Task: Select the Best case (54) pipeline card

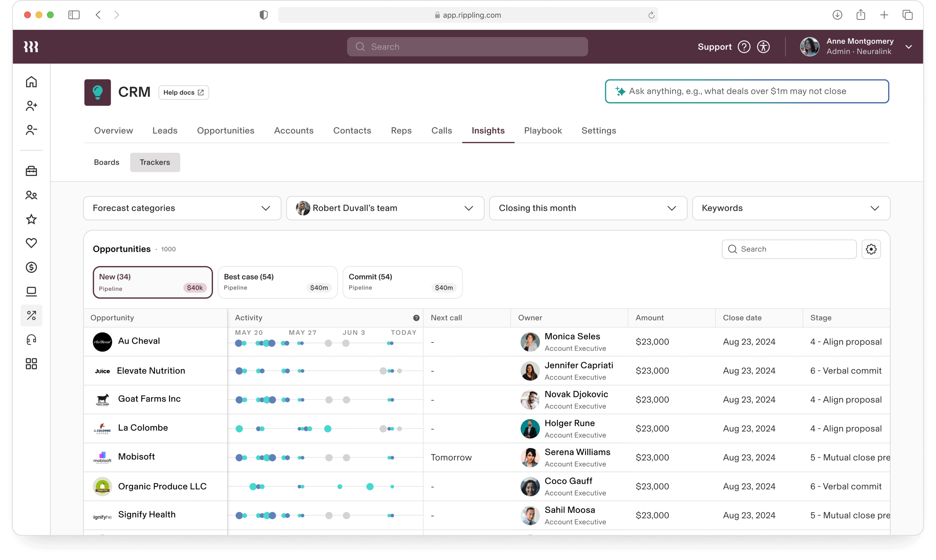Action: pos(278,282)
